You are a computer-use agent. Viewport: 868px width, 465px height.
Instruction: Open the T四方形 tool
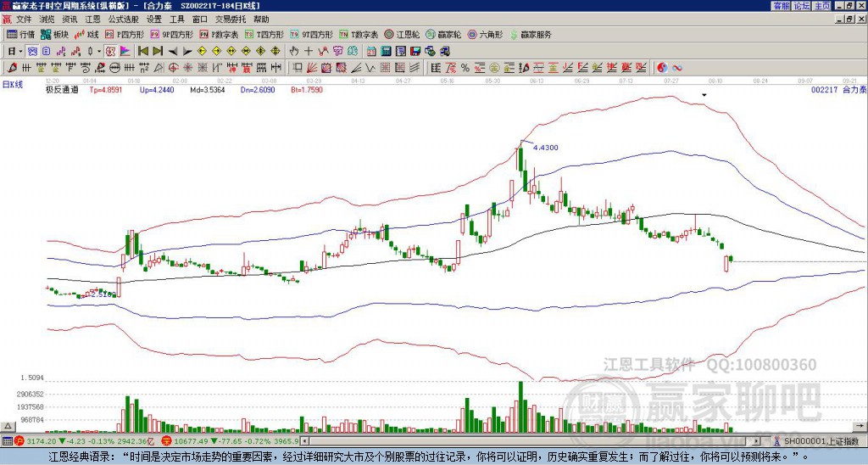264,34
